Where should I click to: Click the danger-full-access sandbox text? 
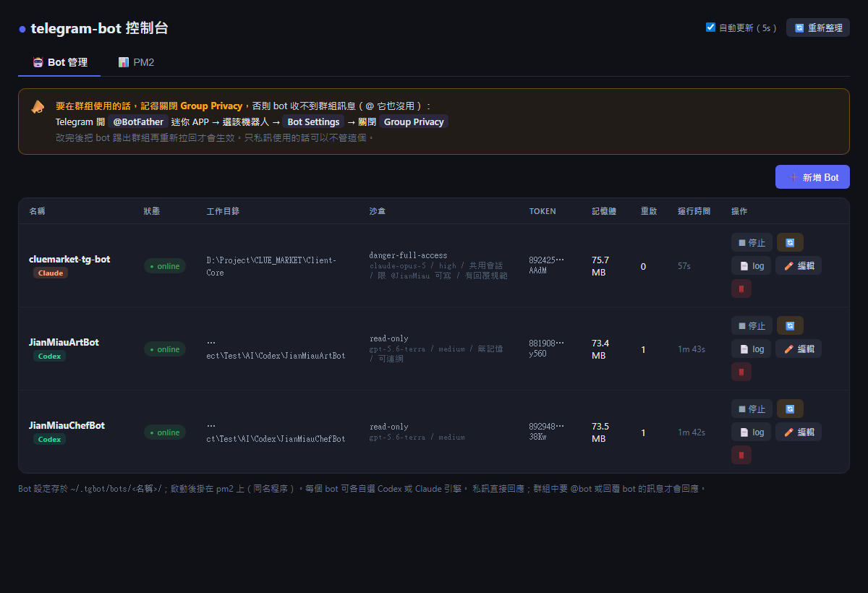pyautogui.click(x=408, y=255)
